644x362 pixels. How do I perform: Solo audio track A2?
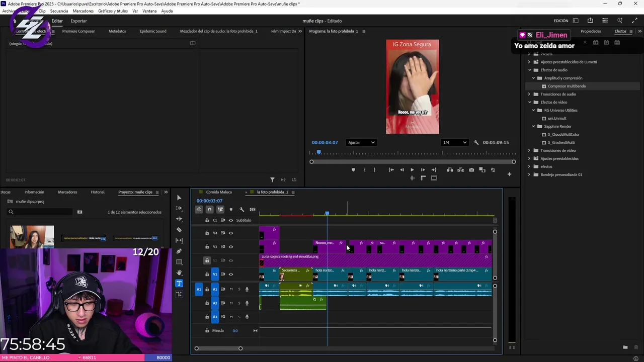239,303
